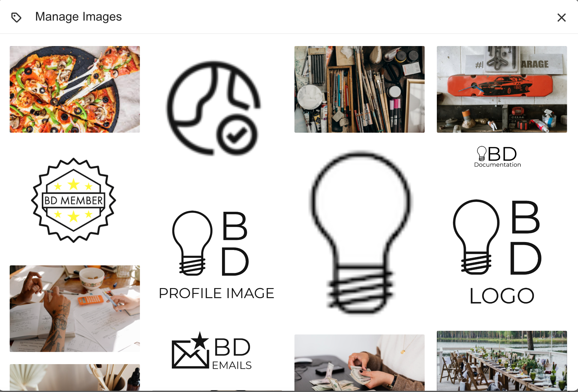The width and height of the screenshot is (578, 392).
Task: Close the Manage Images dialog
Action: click(x=561, y=18)
